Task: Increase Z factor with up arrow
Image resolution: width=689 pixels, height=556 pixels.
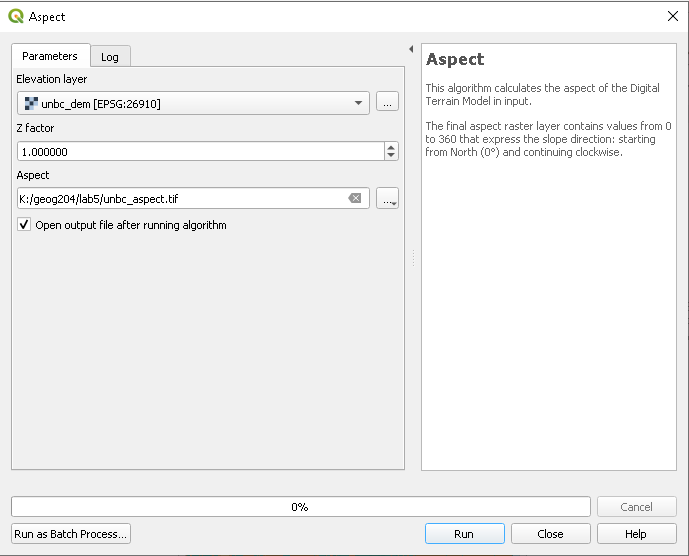Action: [x=391, y=147]
